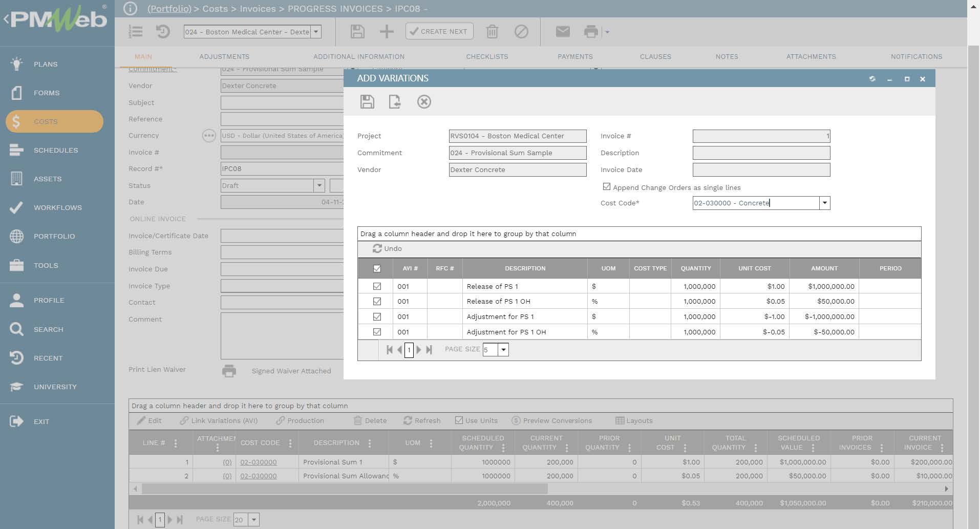Toggle Append Change Orders as single lines
Viewport: 980px width, 529px height.
pyautogui.click(x=607, y=187)
